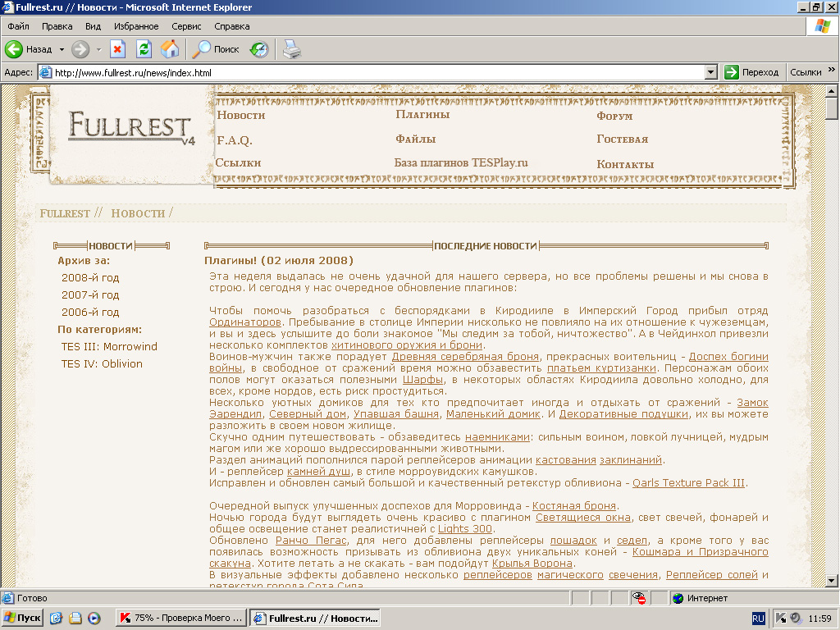Screen dimensions: 840x630
Task: Switch to Kaspersky 75% Проверка taskbar window
Action: (x=181, y=619)
